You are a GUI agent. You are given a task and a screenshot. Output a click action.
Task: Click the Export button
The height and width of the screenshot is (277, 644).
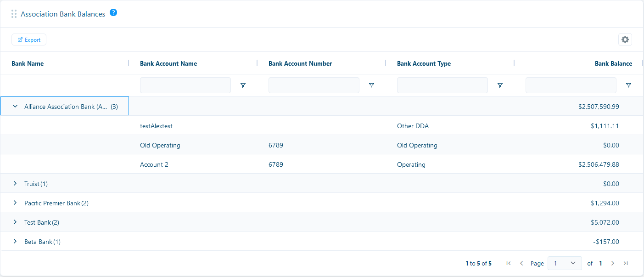click(x=29, y=40)
